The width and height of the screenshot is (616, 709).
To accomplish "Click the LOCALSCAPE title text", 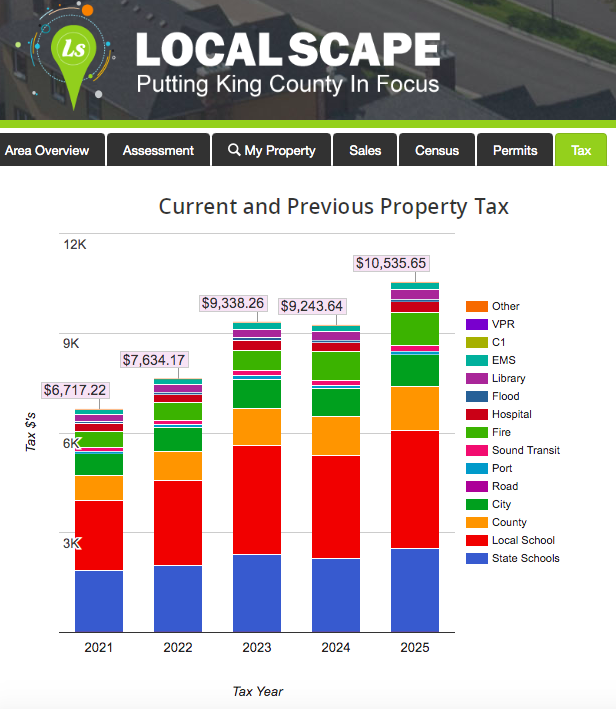I will pyautogui.click(x=287, y=49).
